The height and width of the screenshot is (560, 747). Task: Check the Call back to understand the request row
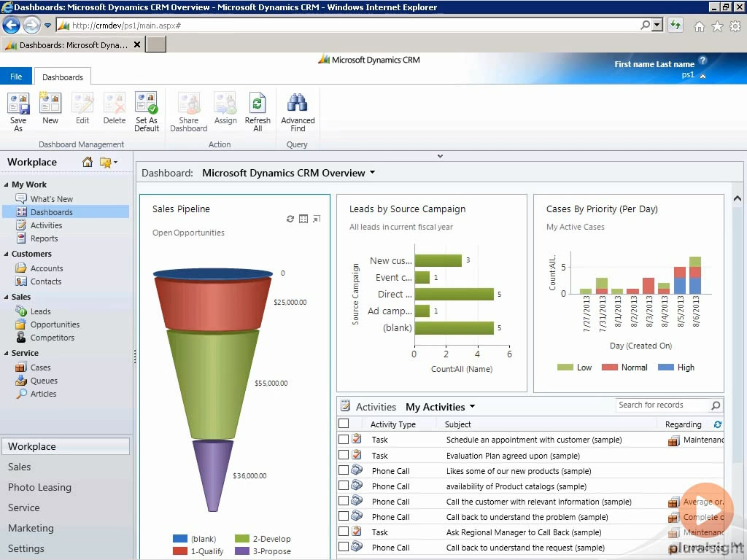click(x=344, y=546)
